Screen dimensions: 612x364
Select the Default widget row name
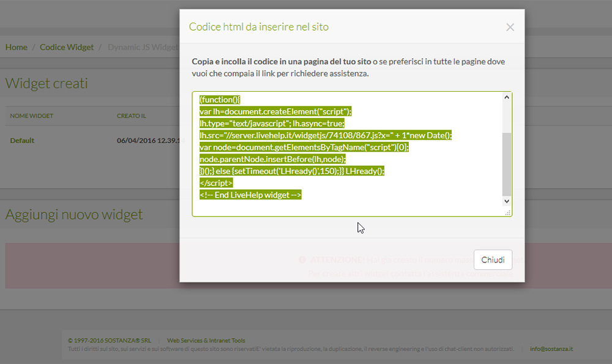click(x=22, y=141)
